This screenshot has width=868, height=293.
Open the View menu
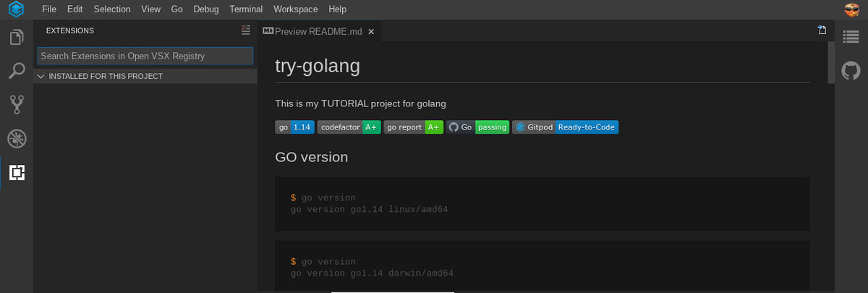tap(151, 9)
